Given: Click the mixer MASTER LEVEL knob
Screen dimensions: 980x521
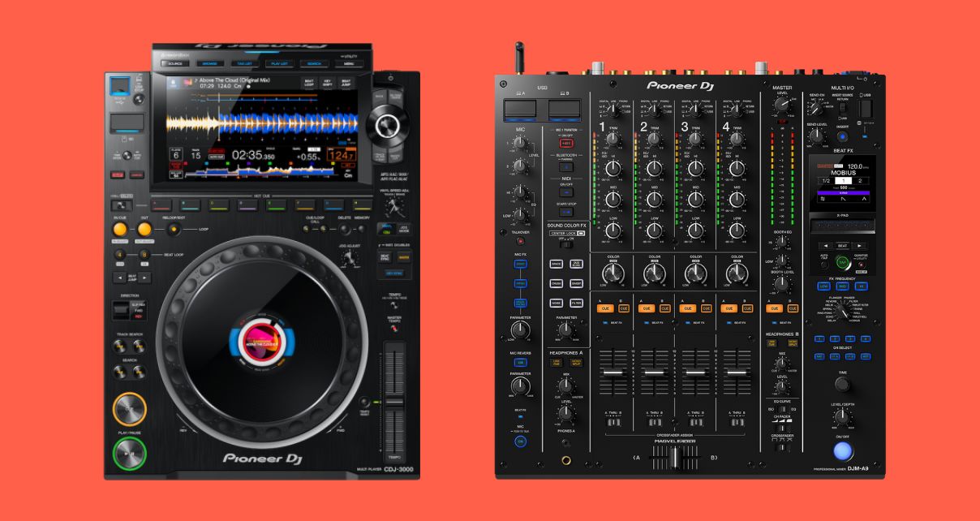Looking at the screenshot, I should pyautogui.click(x=782, y=104).
